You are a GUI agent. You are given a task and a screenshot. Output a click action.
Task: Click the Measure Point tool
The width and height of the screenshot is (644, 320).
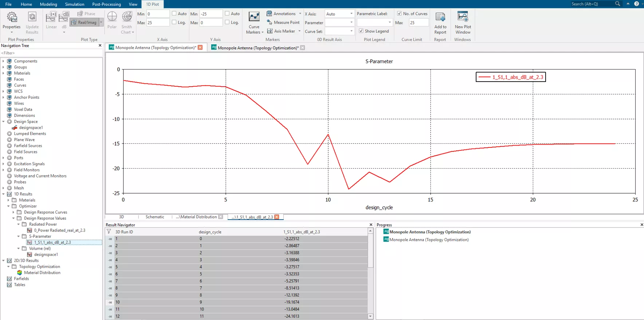pos(283,23)
